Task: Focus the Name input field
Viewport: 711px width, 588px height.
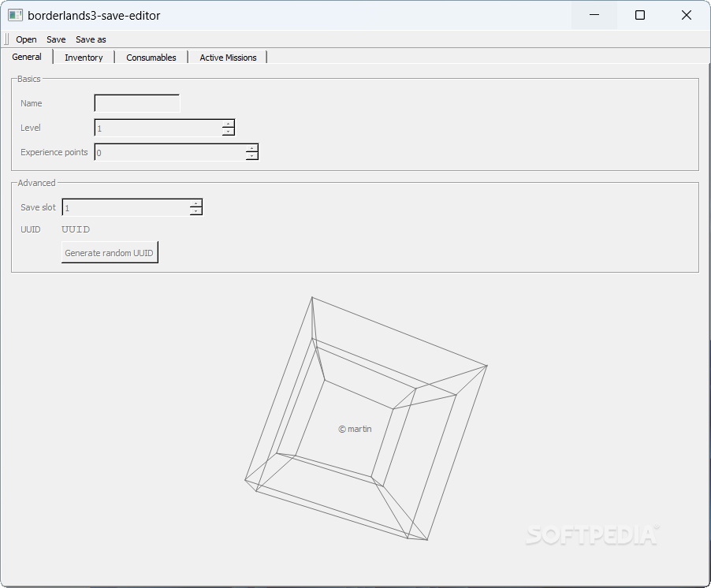Action: tap(137, 103)
